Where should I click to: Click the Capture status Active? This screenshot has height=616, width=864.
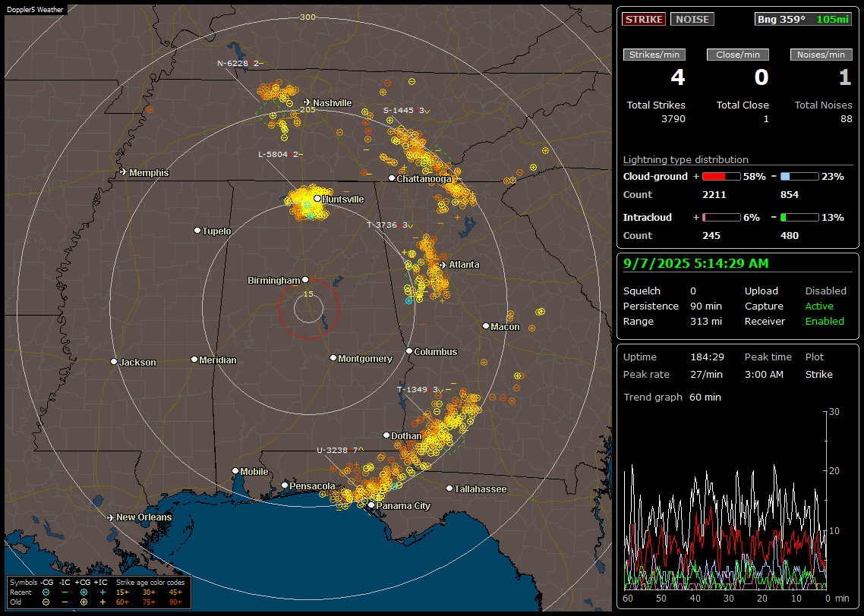[819, 306]
